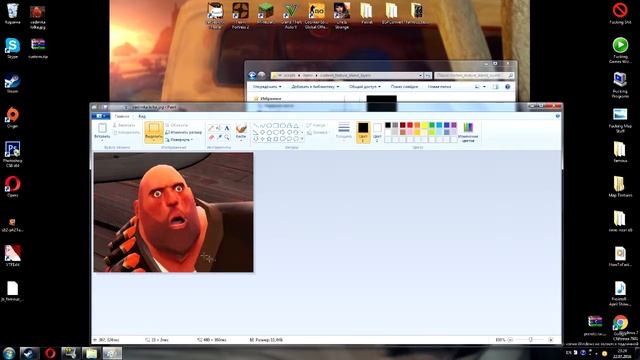Activate Color 2 (Цвет 2) selector
Image resolution: width=640 pixels, height=360 pixels.
[377, 132]
